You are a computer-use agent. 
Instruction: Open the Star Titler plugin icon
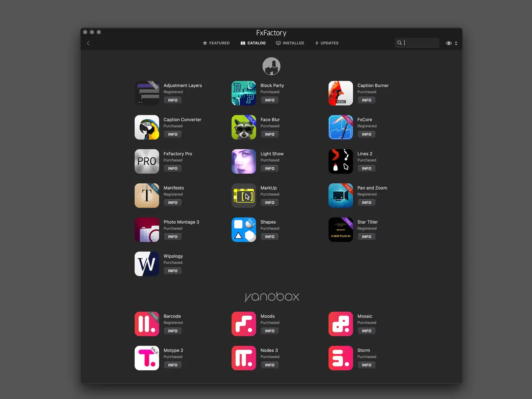340,229
